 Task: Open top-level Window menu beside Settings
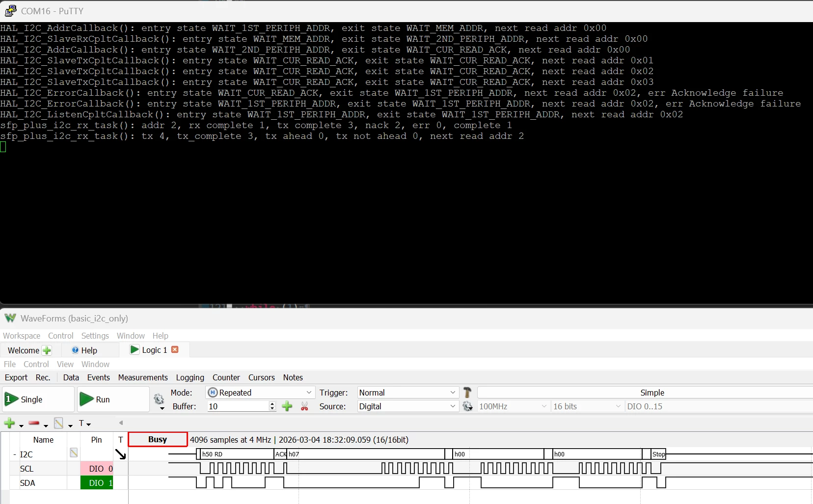tap(131, 336)
